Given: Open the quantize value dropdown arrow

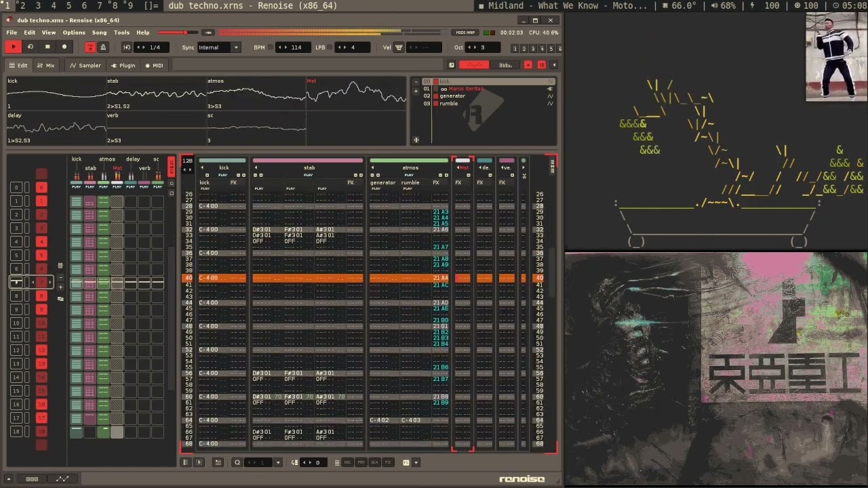Looking at the screenshot, I should [x=277, y=462].
